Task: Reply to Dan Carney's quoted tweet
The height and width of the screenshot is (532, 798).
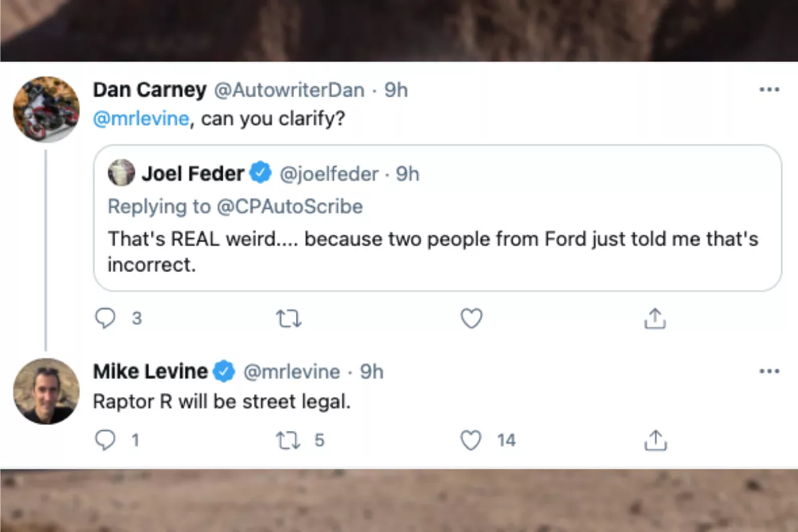Action: tap(105, 319)
